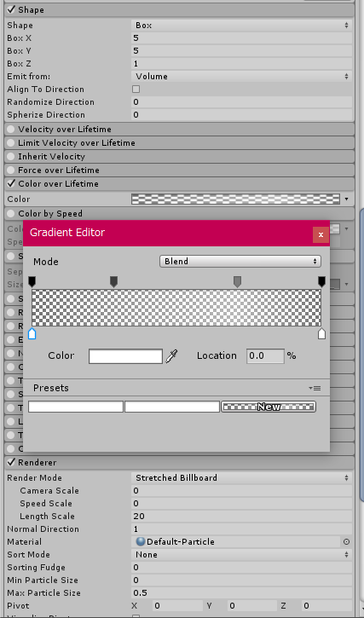Click the New gradient preset button
The height and width of the screenshot is (618, 364).
click(x=269, y=407)
